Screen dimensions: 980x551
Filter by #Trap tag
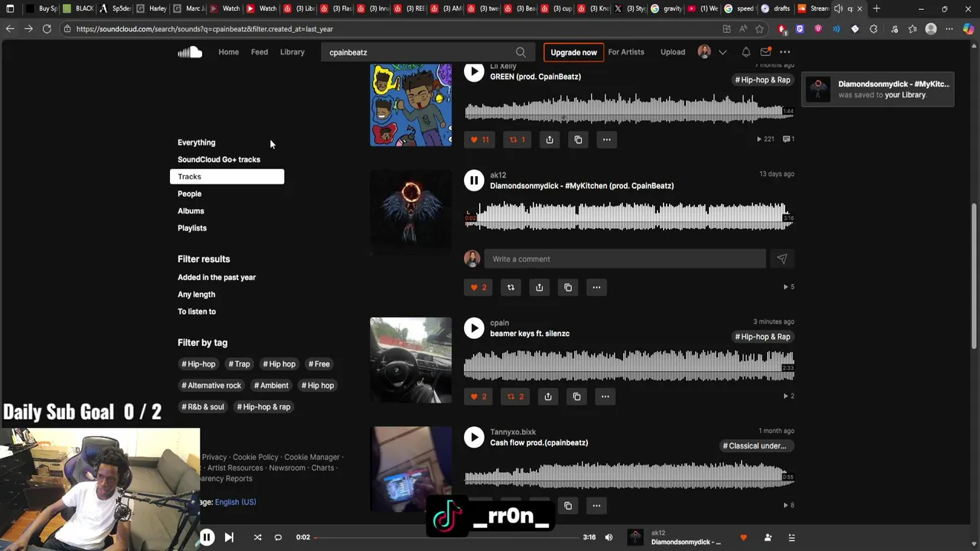tap(239, 364)
